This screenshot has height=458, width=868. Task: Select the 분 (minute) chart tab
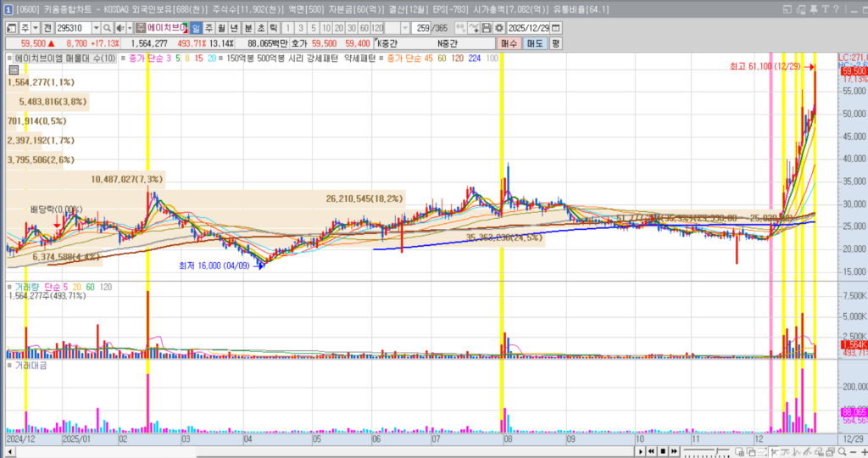(248, 28)
